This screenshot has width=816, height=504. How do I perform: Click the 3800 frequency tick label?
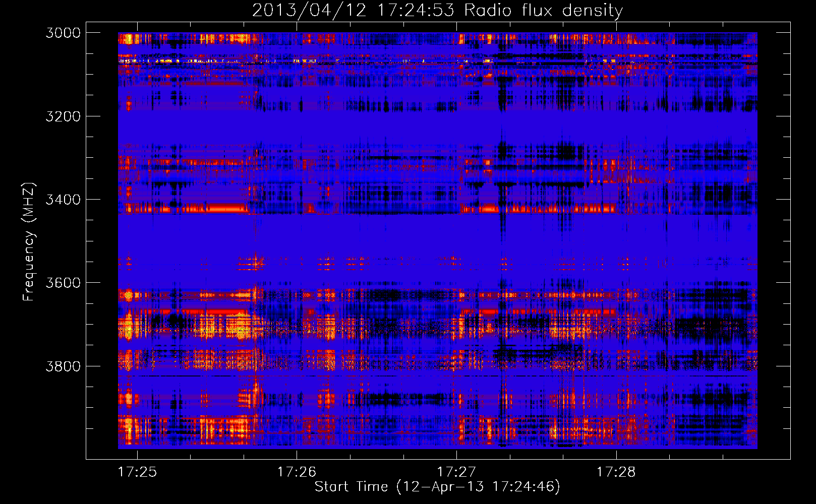[x=63, y=366]
